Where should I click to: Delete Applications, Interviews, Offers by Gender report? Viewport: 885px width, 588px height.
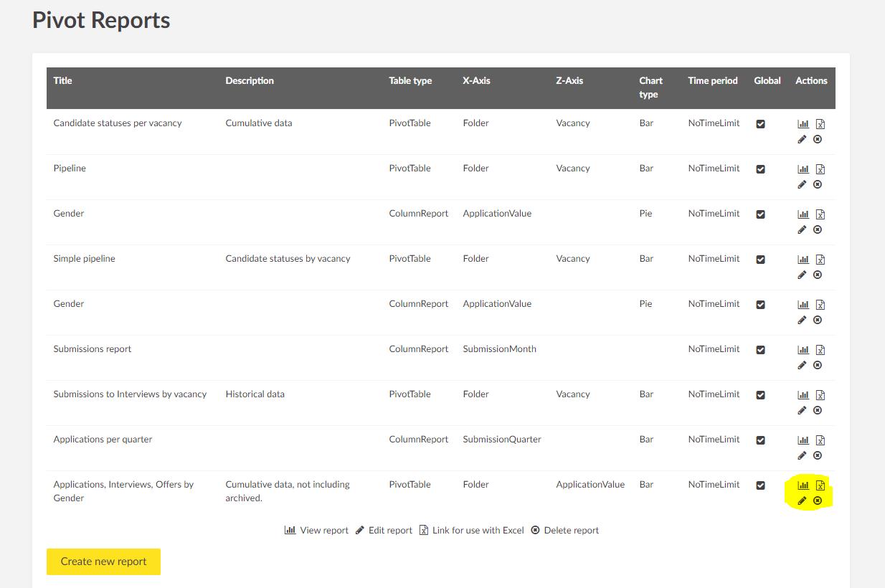point(818,501)
